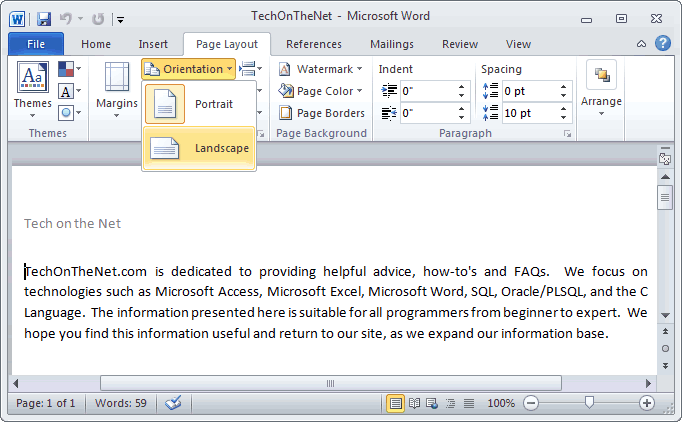Open the File tab
Image resolution: width=682 pixels, height=422 pixels.
[x=36, y=44]
